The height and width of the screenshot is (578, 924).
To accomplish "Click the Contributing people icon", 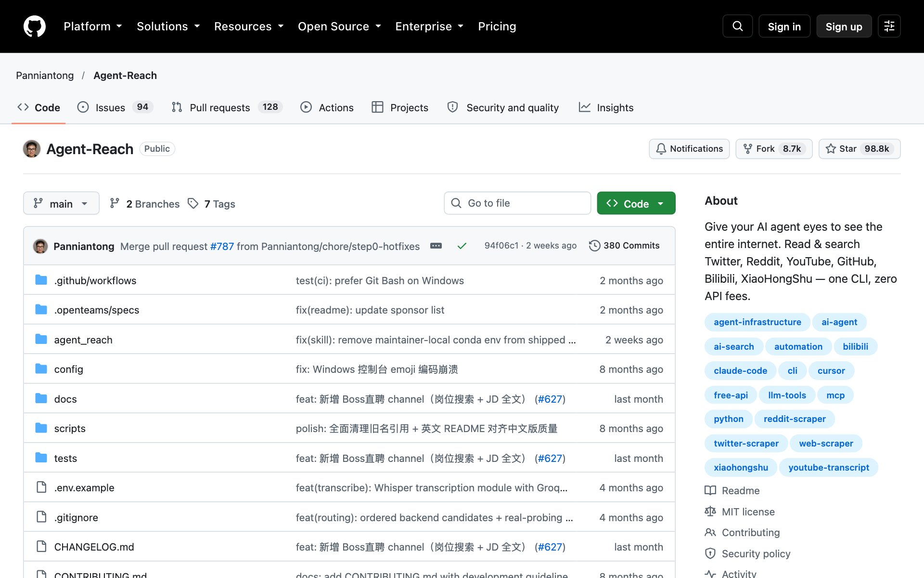I will (x=710, y=532).
